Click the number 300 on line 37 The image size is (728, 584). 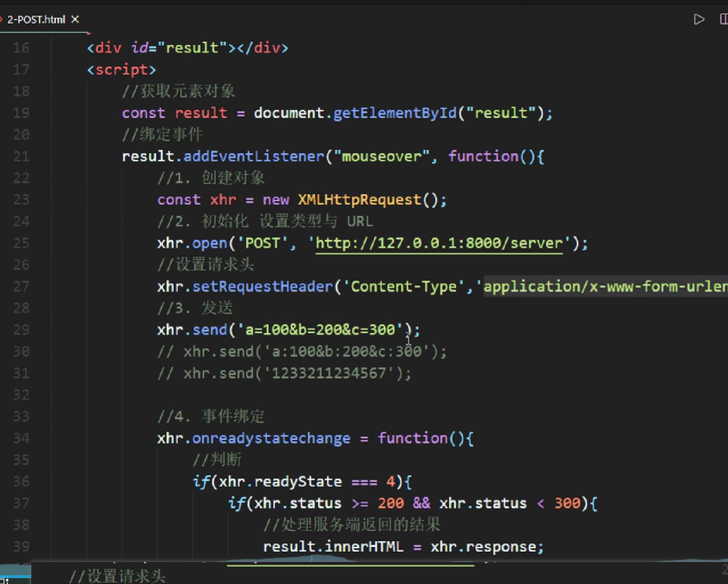pyautogui.click(x=567, y=503)
